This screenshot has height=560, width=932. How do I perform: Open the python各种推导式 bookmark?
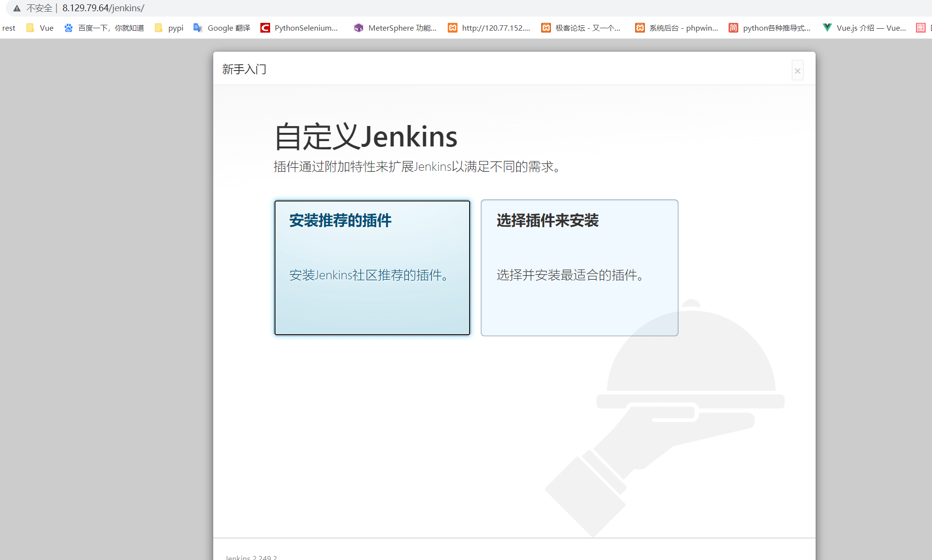point(770,28)
